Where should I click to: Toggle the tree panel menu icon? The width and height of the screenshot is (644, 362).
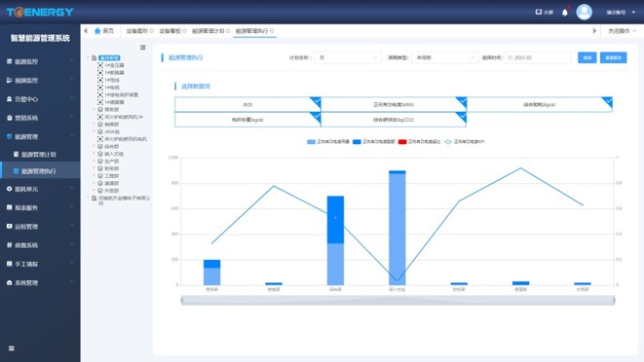pos(143,48)
